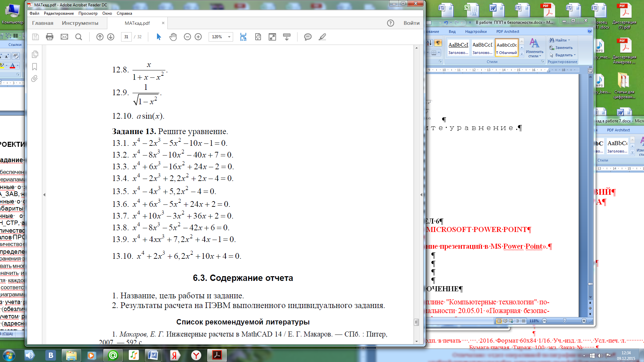Open the PDF Architect tab in Word

point(507,32)
